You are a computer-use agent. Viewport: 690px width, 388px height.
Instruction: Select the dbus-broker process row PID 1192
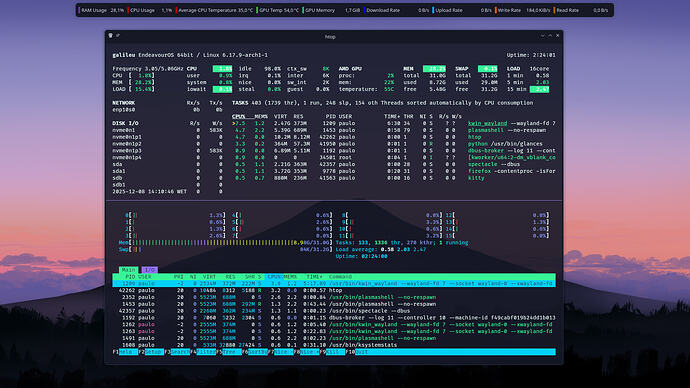point(334,318)
